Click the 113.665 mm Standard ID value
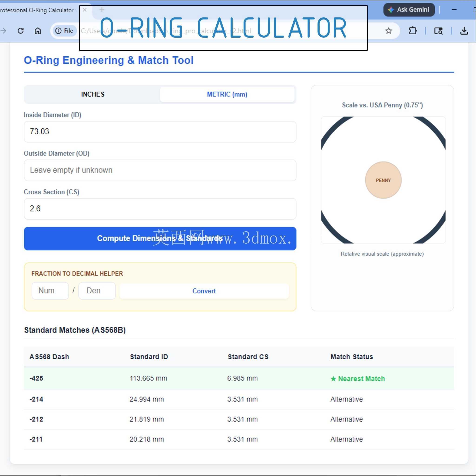Screen dimensions: 476x476 [148, 378]
